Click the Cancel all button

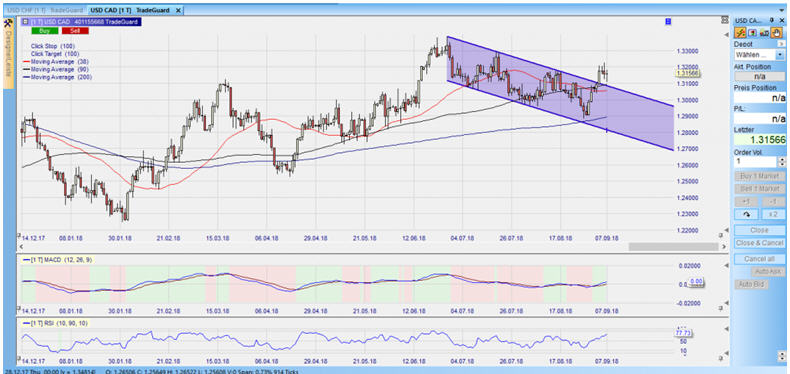760,259
